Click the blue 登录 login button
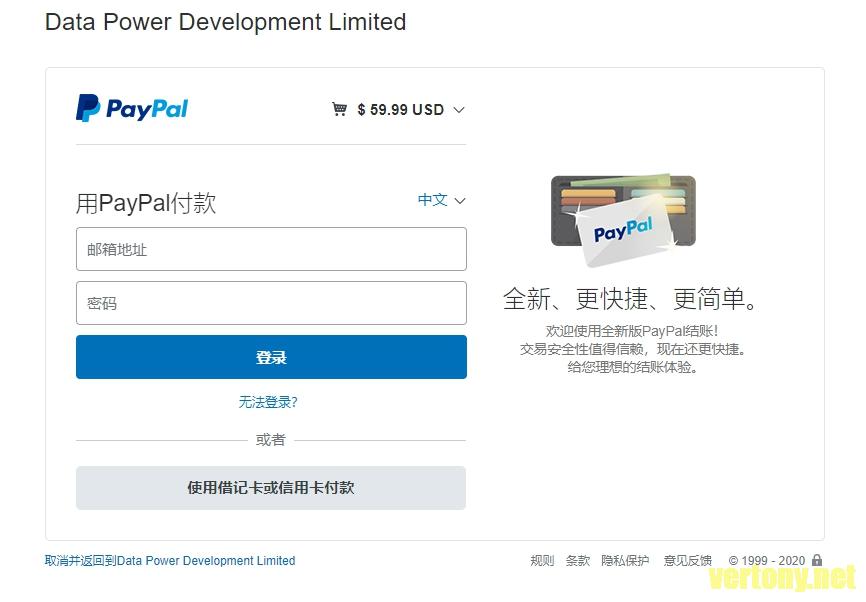Screen dimensions: 866x602 tap(271, 357)
